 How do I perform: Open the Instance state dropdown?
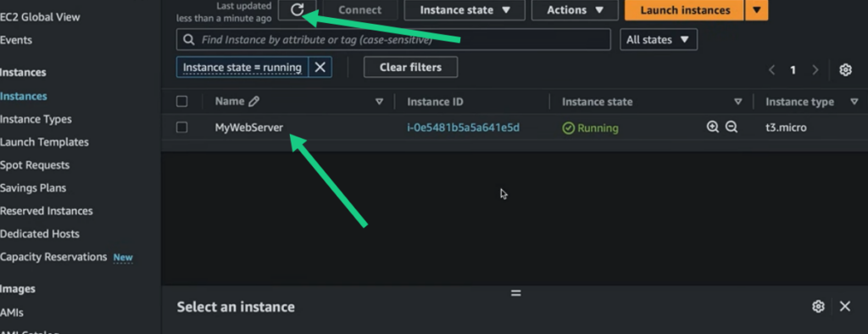point(465,10)
